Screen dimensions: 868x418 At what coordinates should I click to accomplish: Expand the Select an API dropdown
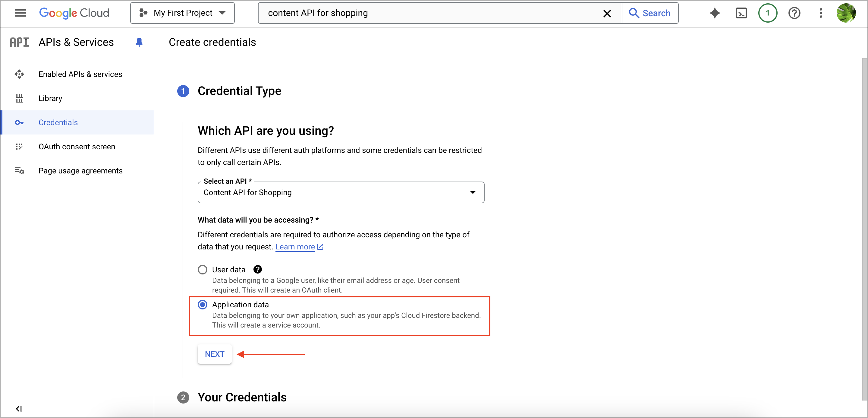[341, 192]
